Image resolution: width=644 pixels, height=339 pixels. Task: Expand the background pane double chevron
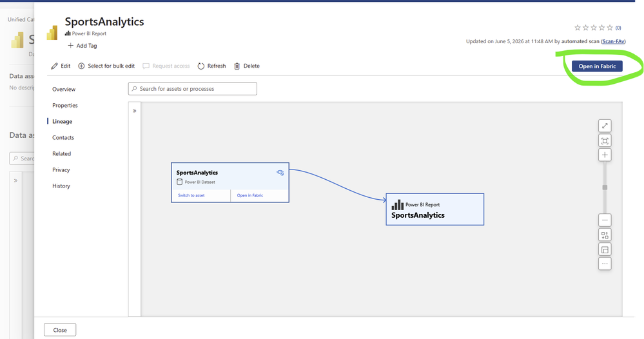(x=15, y=180)
